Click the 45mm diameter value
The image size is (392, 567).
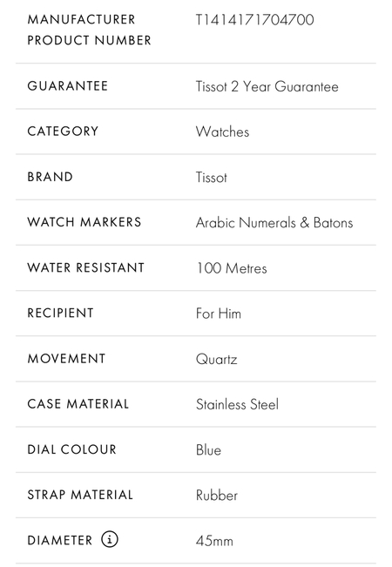214,541
